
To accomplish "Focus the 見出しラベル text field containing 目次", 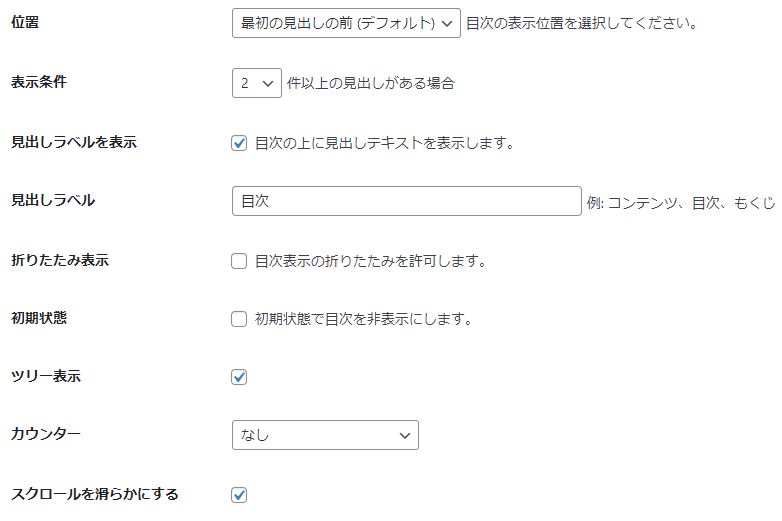I will 406,201.
